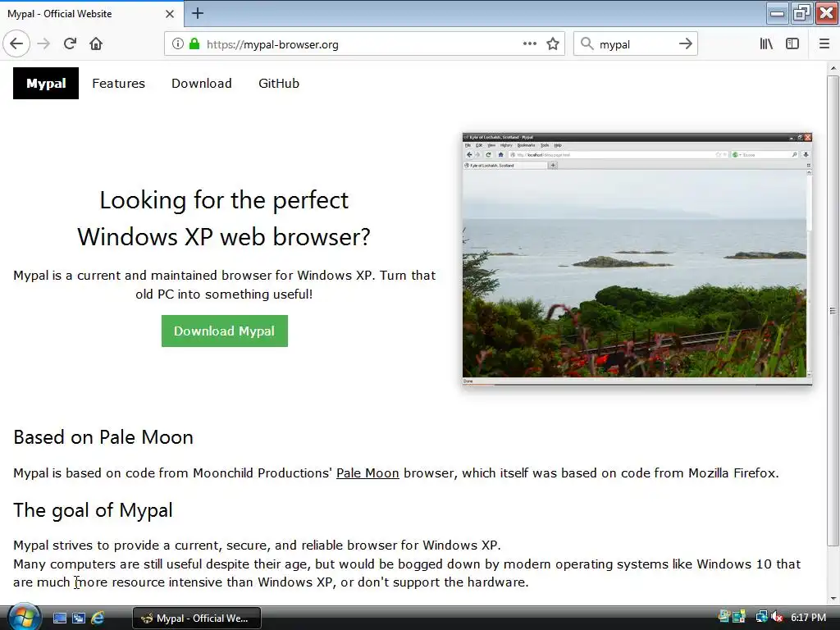Screen dimensions: 840x630
Task: Click the green Download Mypal button
Action: coord(225,331)
